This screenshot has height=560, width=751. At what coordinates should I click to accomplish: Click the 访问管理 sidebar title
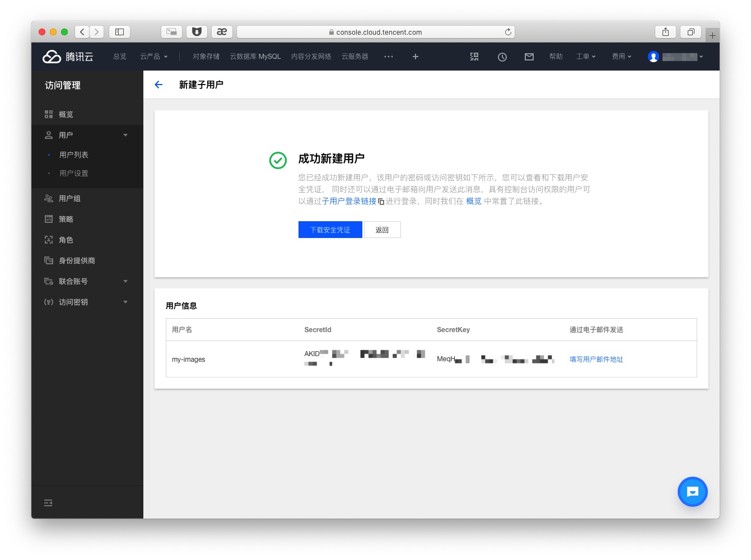63,85
